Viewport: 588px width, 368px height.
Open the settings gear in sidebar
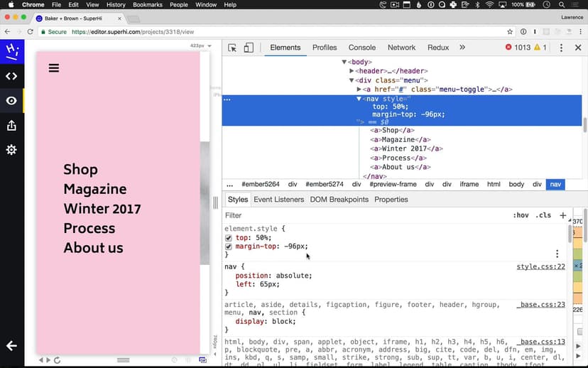11,150
